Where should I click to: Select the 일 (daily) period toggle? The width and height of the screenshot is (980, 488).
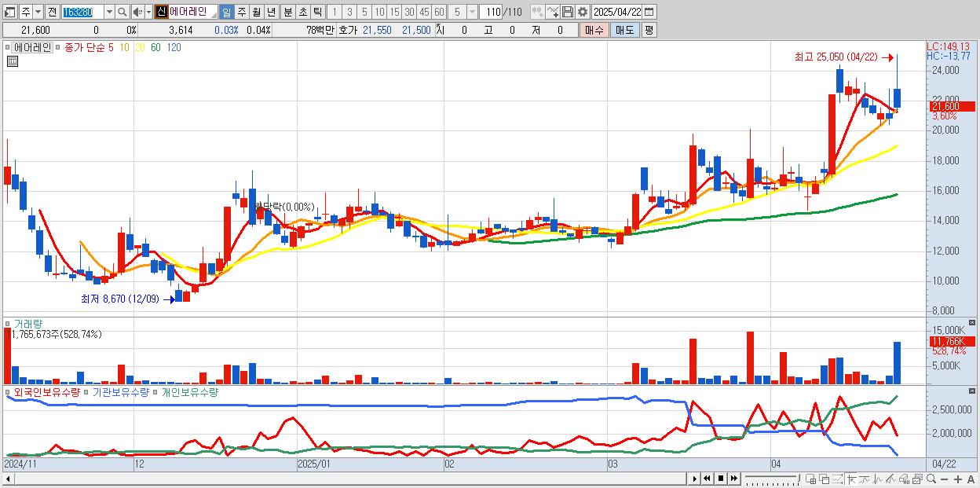click(x=226, y=13)
